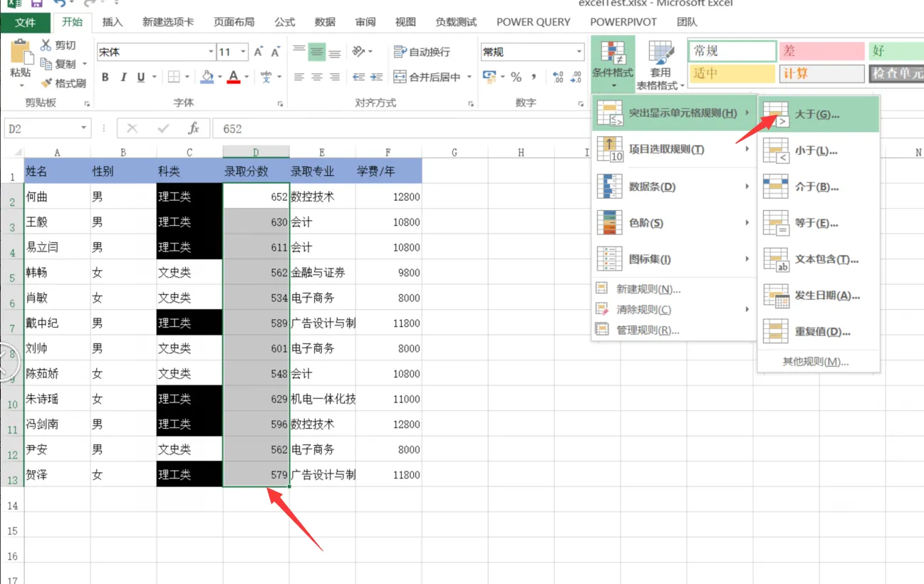Click the phonetic guide (wén) icon
The height and width of the screenshot is (584, 924).
[266, 77]
